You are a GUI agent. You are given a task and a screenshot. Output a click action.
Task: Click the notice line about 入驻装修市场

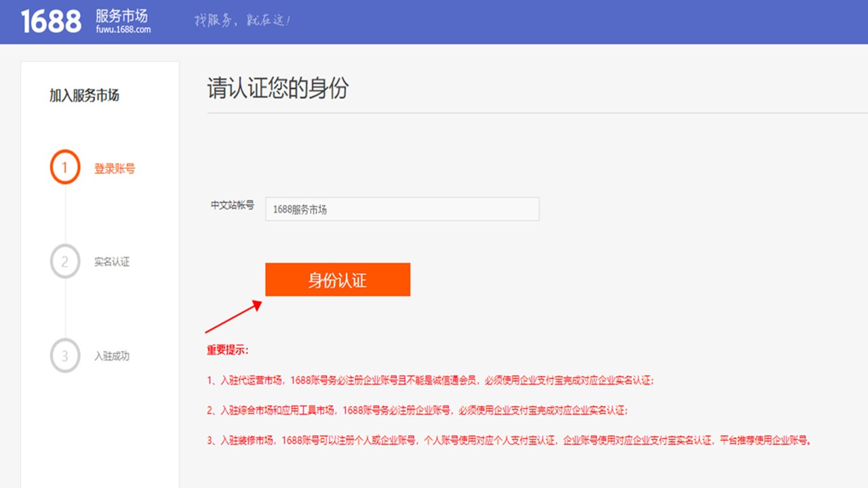pyautogui.click(x=510, y=440)
